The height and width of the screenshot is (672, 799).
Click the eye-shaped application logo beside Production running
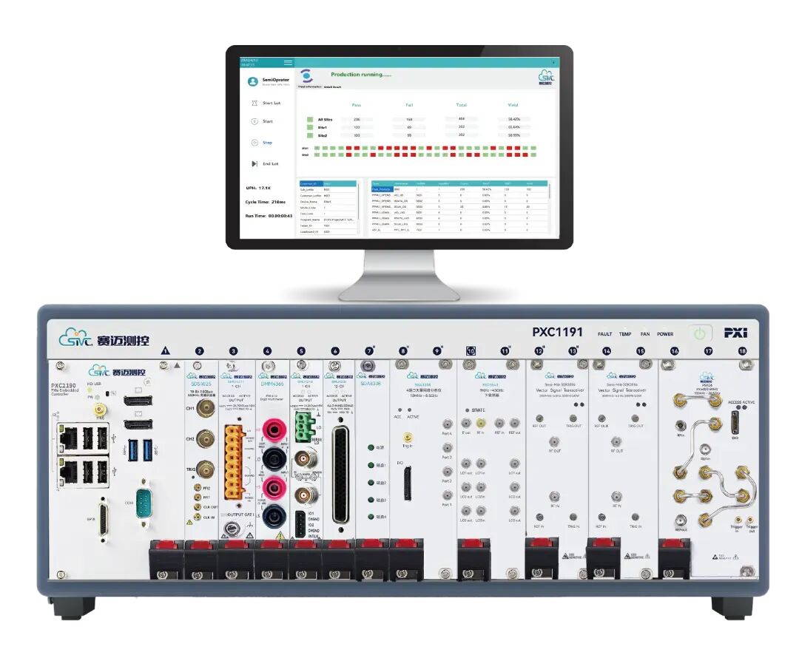pyautogui.click(x=306, y=76)
